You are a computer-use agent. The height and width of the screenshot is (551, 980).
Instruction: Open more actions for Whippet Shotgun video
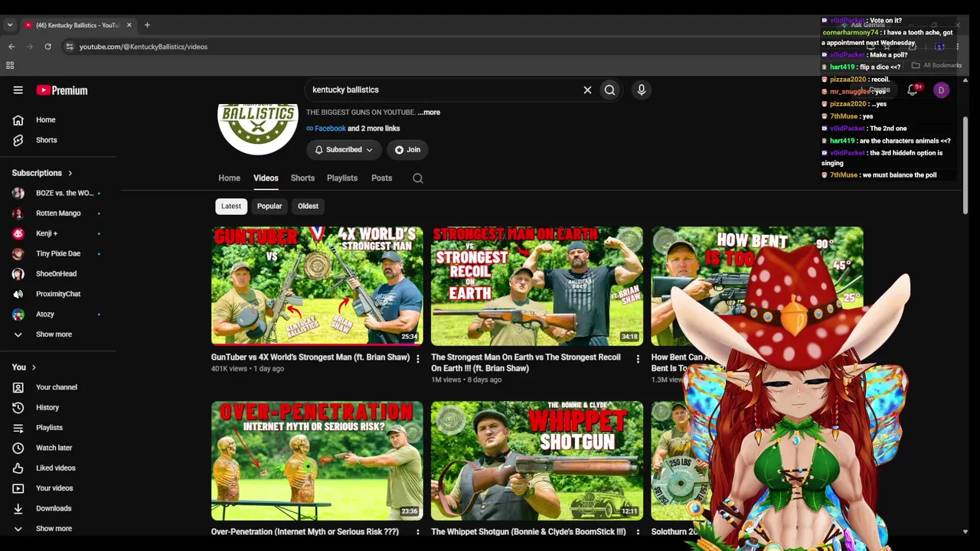[x=638, y=532]
